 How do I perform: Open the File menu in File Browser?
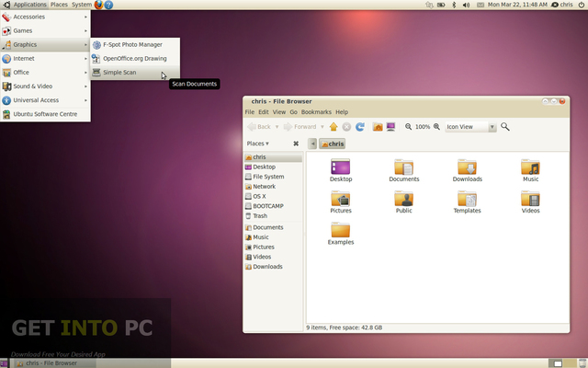(250, 112)
